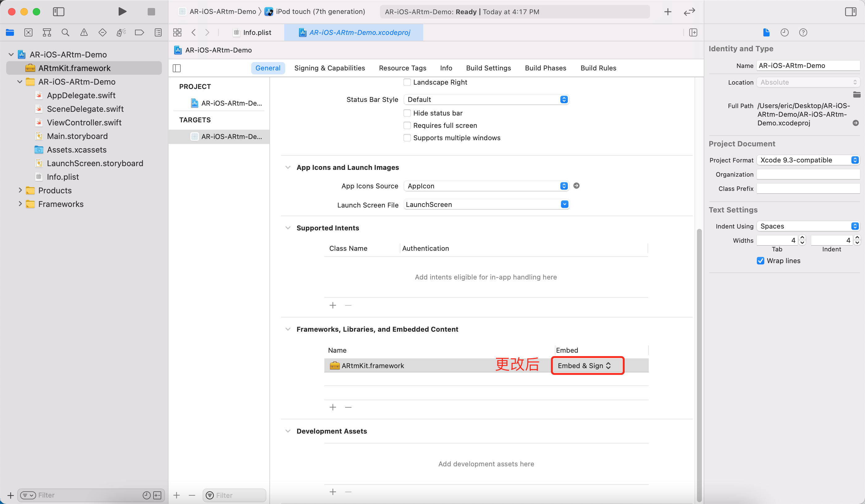This screenshot has width=865, height=504.
Task: Toggle the project and targets list
Action: [x=177, y=68]
